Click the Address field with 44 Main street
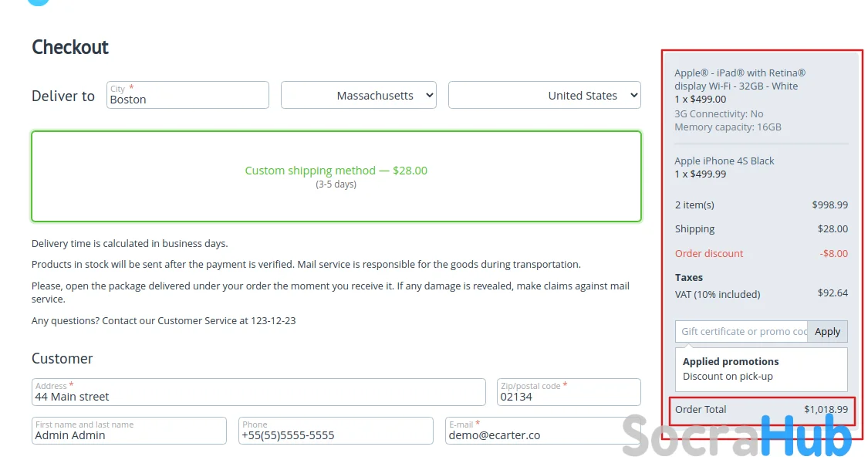 coord(258,392)
